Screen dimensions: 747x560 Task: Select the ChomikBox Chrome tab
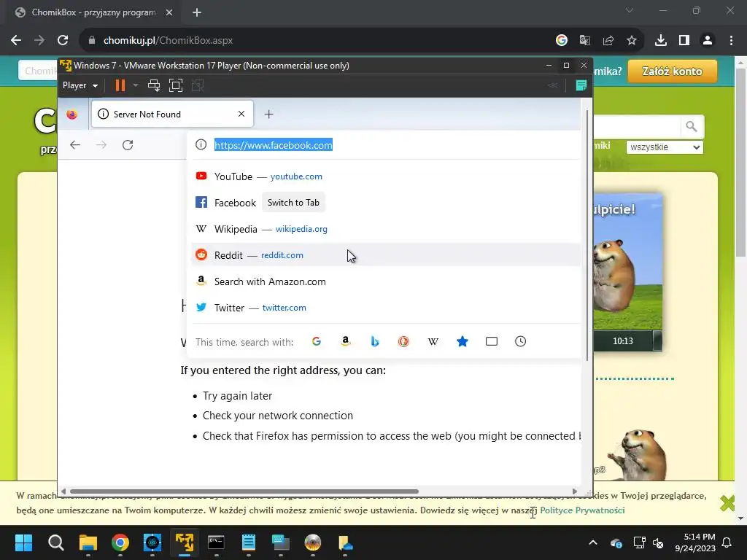(x=94, y=12)
